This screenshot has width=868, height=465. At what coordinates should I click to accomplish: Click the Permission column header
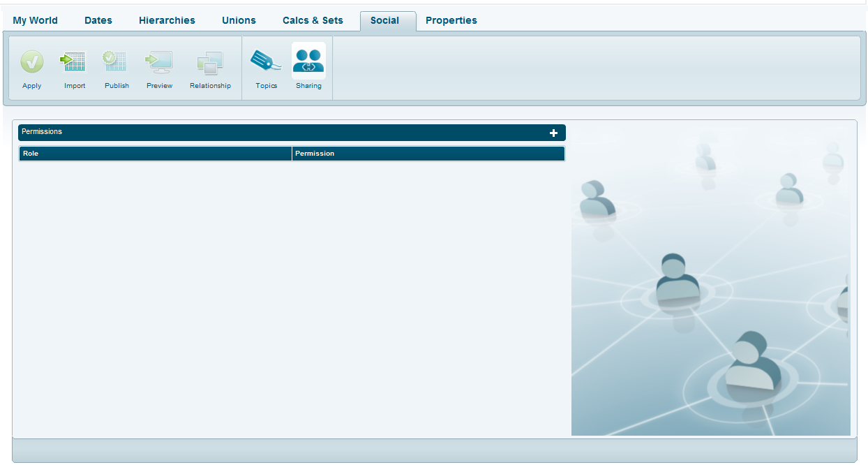pyautogui.click(x=428, y=154)
